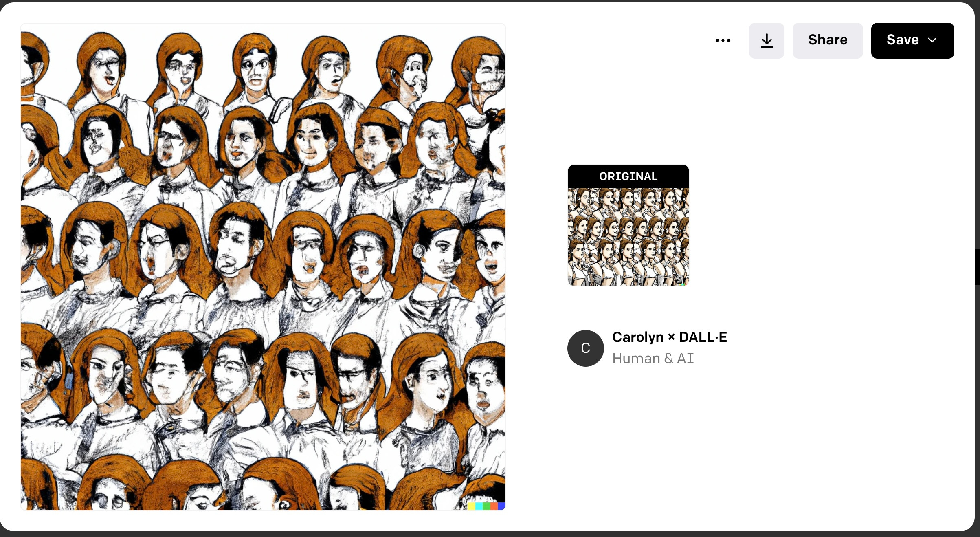Screen dimensions: 980x537
Task: Open the ORIGINAL image thumbnail
Action: click(628, 236)
